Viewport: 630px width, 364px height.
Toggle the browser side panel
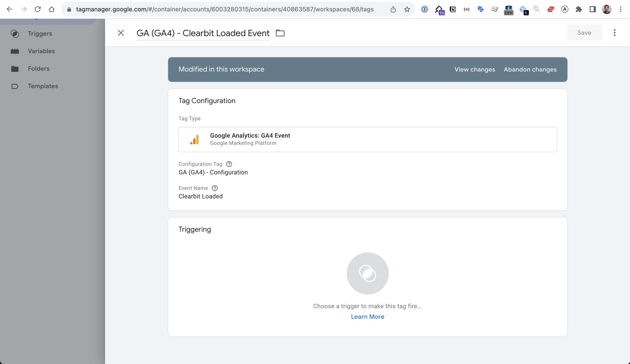pyautogui.click(x=593, y=9)
